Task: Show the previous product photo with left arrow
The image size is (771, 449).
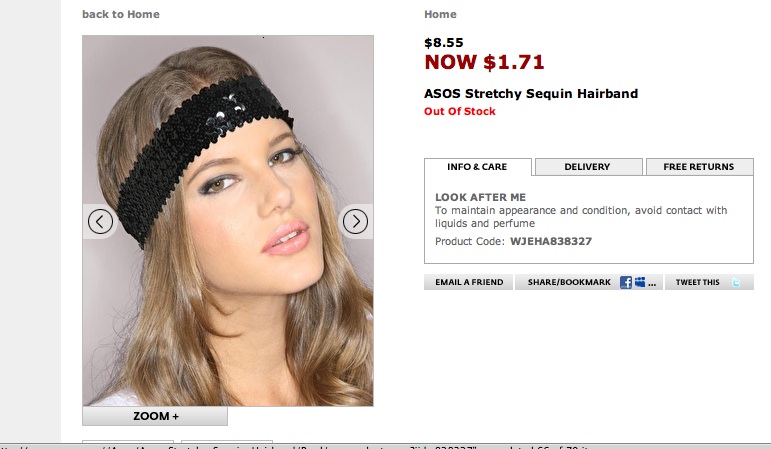Action: point(100,222)
